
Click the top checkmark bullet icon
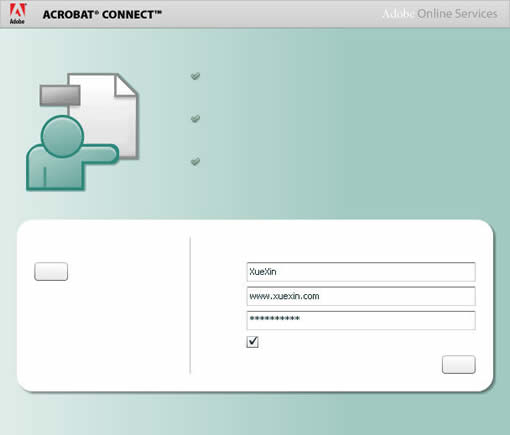195,76
